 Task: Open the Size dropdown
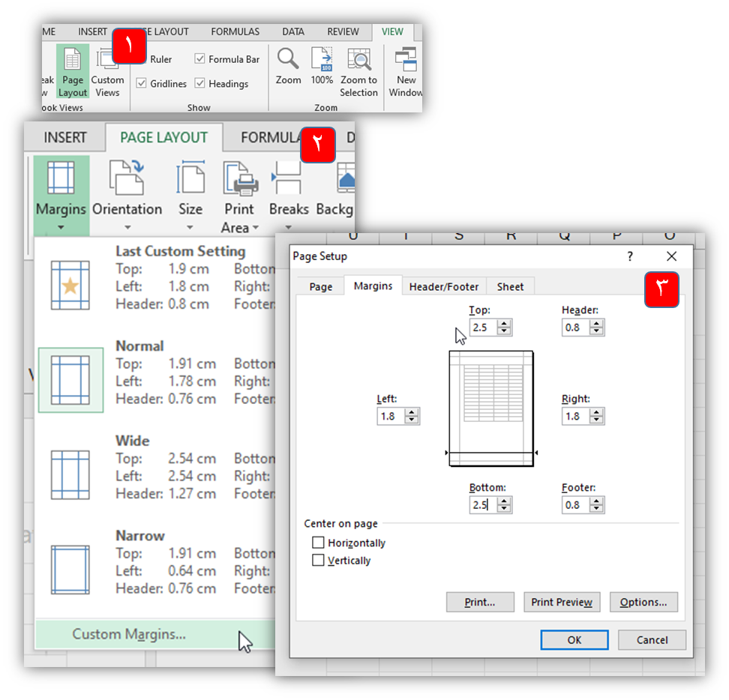tap(190, 195)
